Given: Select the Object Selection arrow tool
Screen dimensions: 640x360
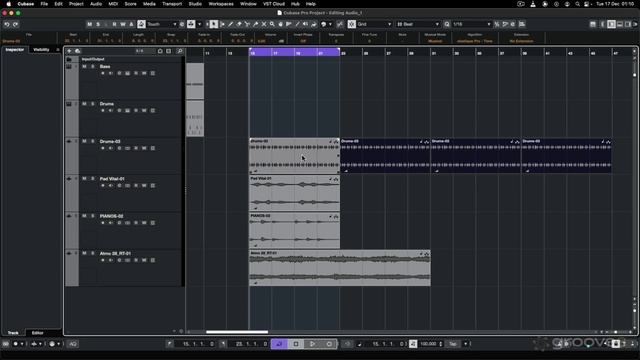Looking at the screenshot, I should click(214, 24).
